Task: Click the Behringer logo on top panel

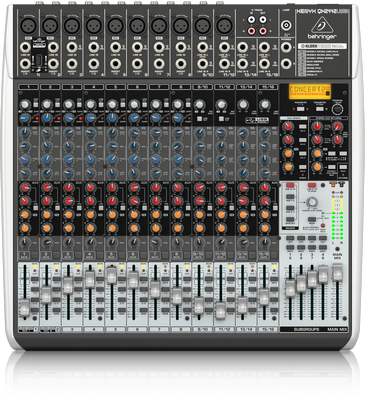Action: (x=322, y=29)
